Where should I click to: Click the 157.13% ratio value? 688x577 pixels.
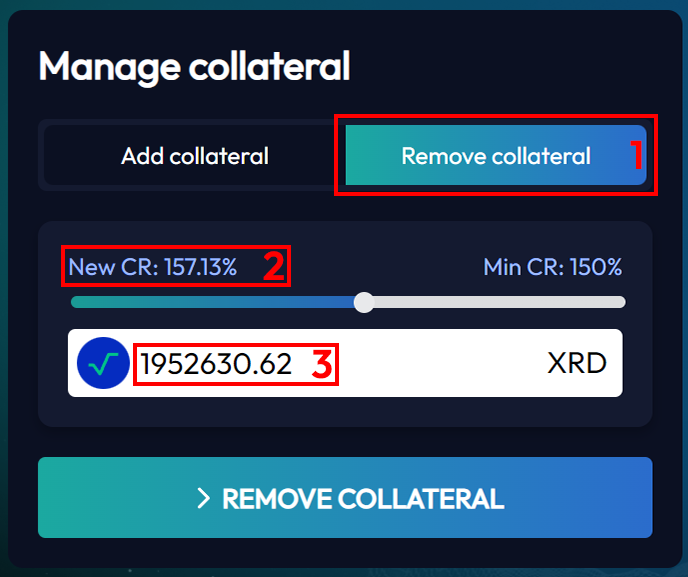point(201,267)
